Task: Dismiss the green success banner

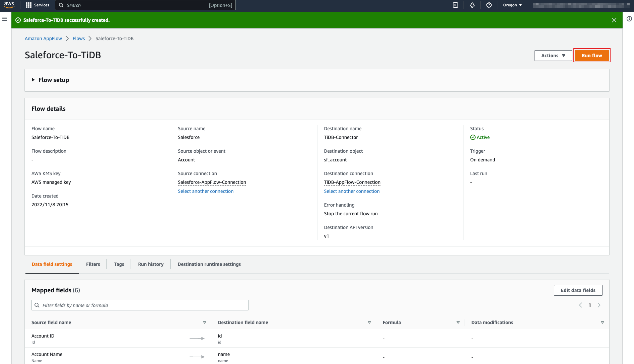Action: click(x=614, y=20)
